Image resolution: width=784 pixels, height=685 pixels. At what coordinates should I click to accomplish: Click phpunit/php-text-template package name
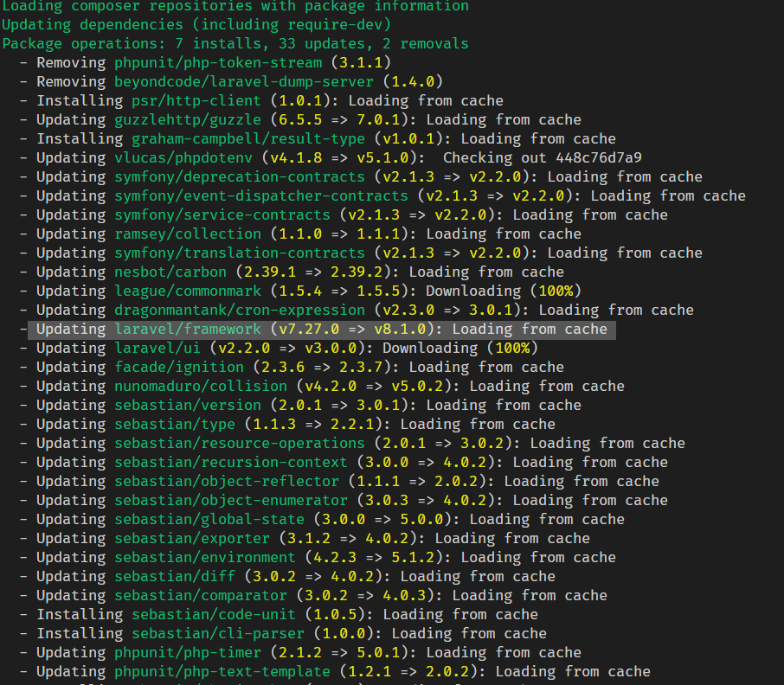(222, 671)
